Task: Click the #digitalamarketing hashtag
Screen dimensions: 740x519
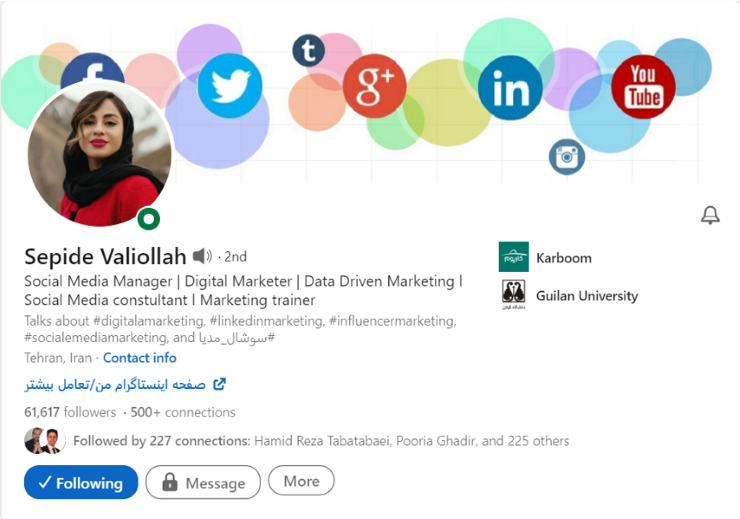Action: tap(149, 321)
